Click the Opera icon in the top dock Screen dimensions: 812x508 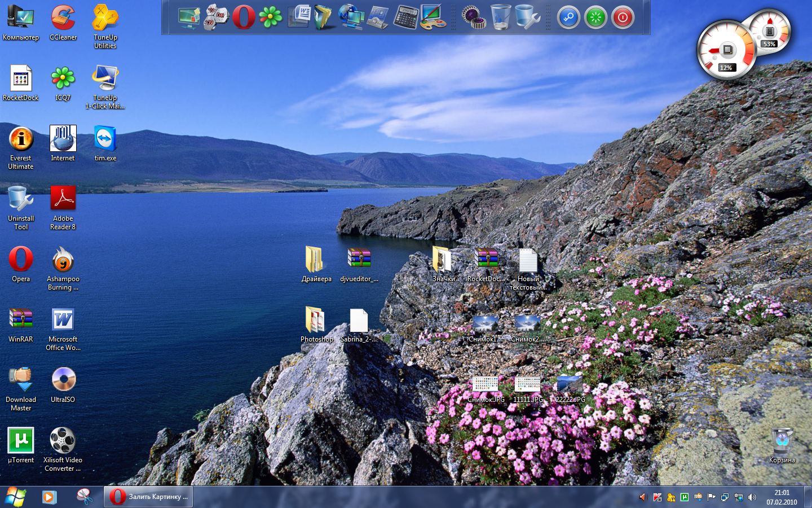(x=244, y=17)
